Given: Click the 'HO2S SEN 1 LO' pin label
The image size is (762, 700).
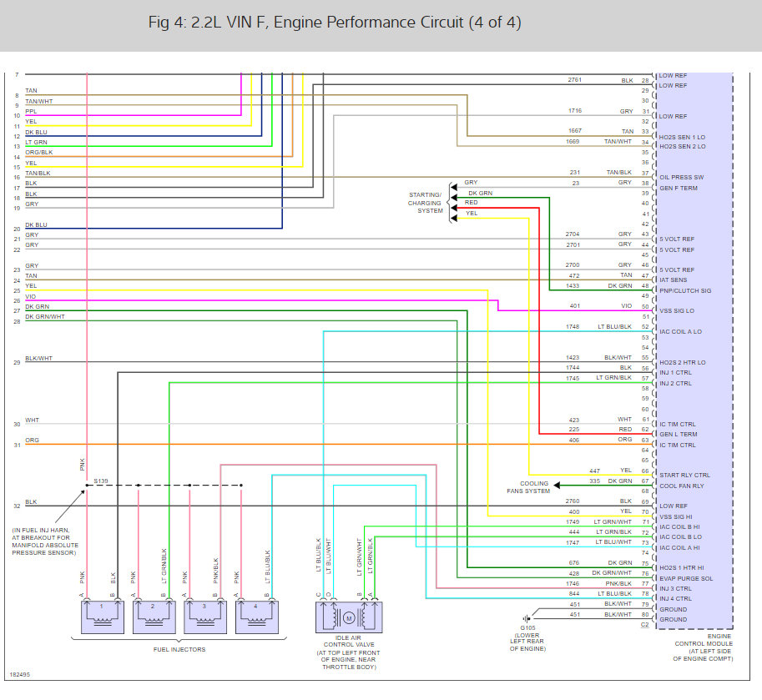Looking at the screenshot, I should 683,137.
